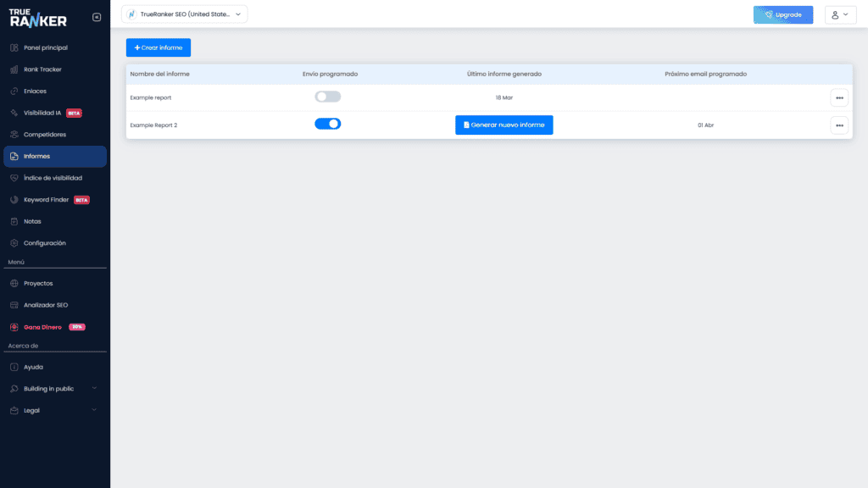Click the Ayuda help icon
868x488 pixels.
pos(14,367)
